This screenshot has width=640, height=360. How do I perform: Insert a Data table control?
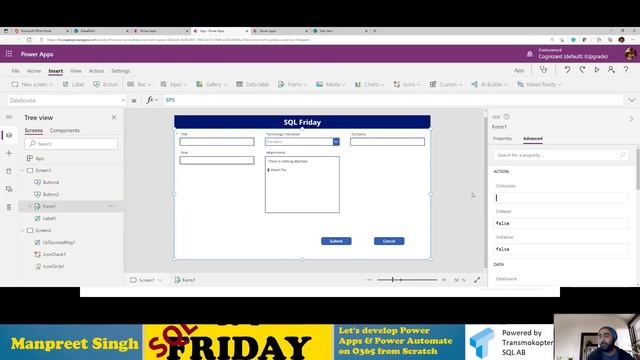click(252, 84)
